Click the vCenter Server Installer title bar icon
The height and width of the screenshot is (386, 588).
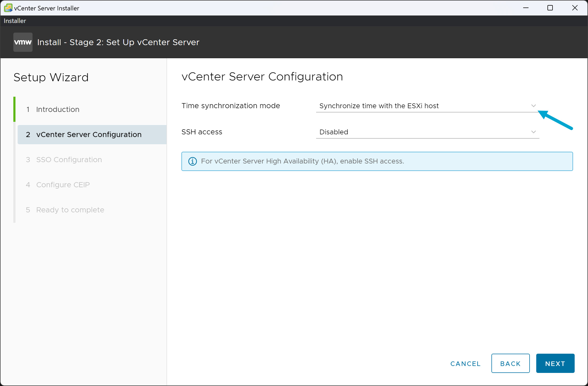tap(8, 8)
